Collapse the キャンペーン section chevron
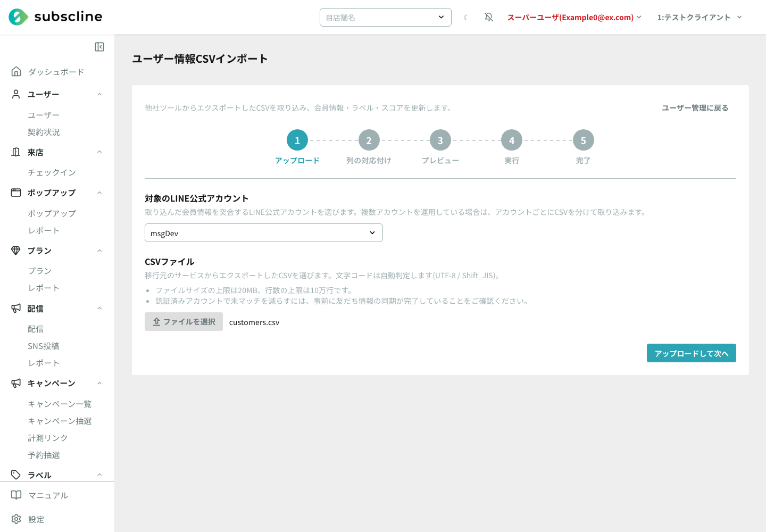 [x=99, y=383]
